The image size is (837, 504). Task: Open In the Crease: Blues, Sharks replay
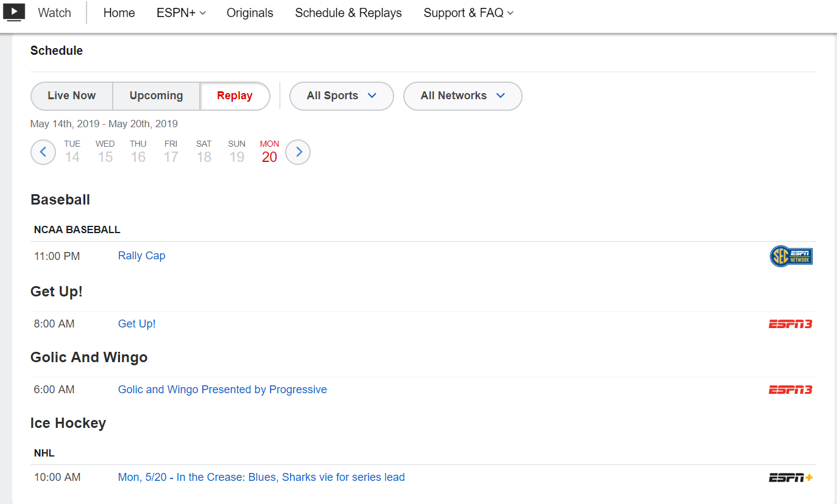tap(261, 477)
